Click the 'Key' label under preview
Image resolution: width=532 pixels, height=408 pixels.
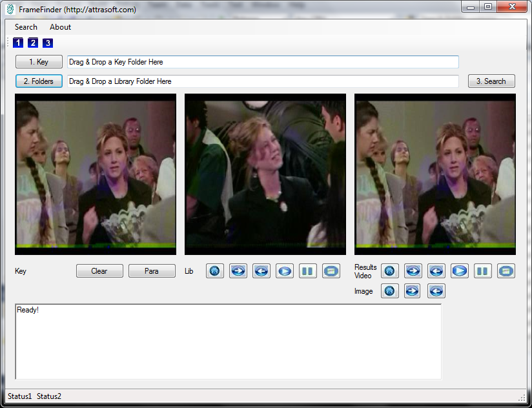(x=21, y=271)
